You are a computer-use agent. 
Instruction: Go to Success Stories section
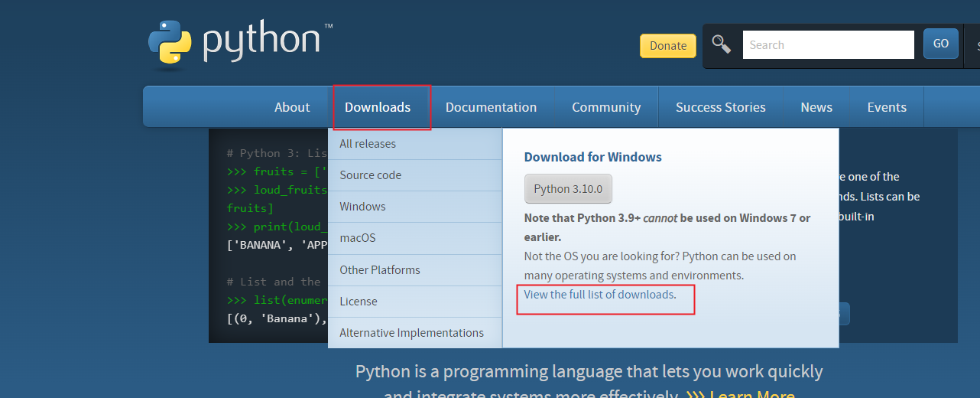click(x=720, y=107)
